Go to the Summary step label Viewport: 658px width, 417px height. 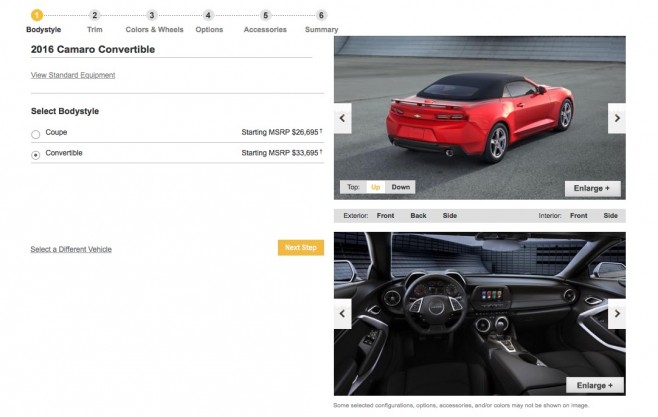321,30
